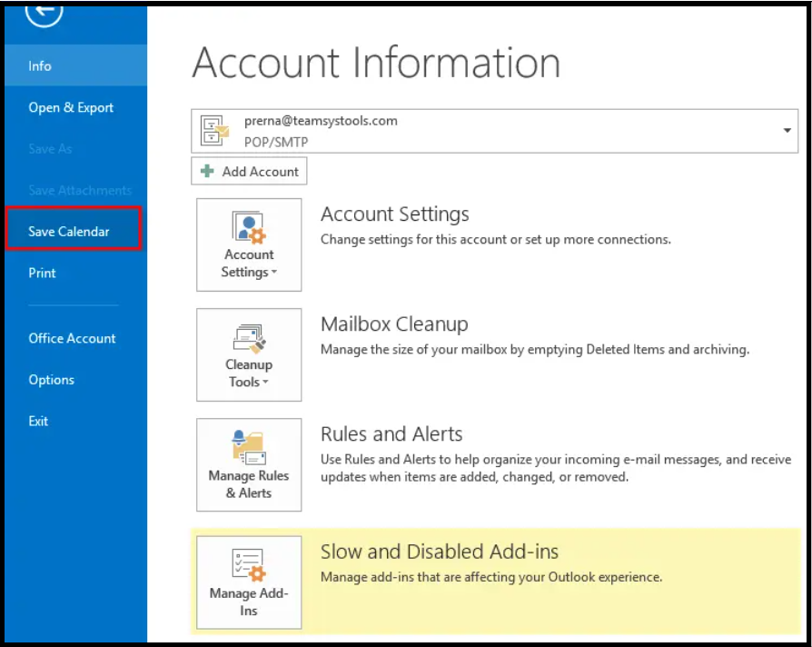Click the POP/SMTP account type text
The width and height of the screenshot is (812, 647).
click(276, 142)
